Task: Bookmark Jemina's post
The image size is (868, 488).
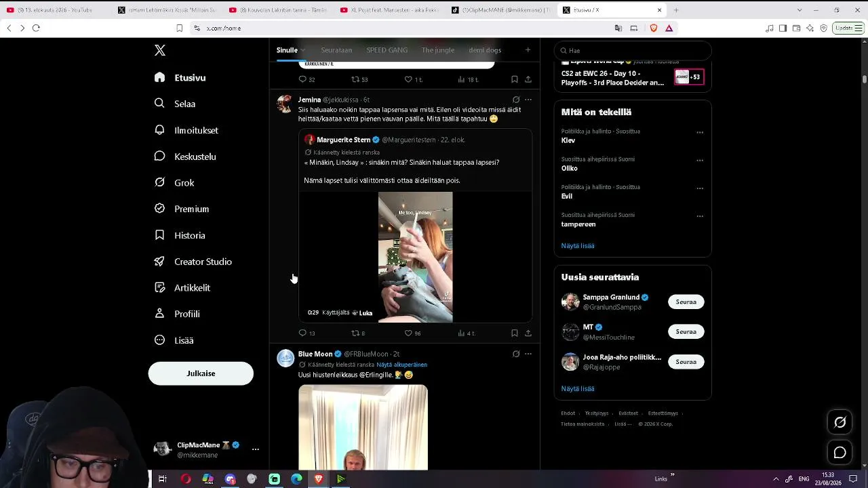Action: tap(515, 333)
